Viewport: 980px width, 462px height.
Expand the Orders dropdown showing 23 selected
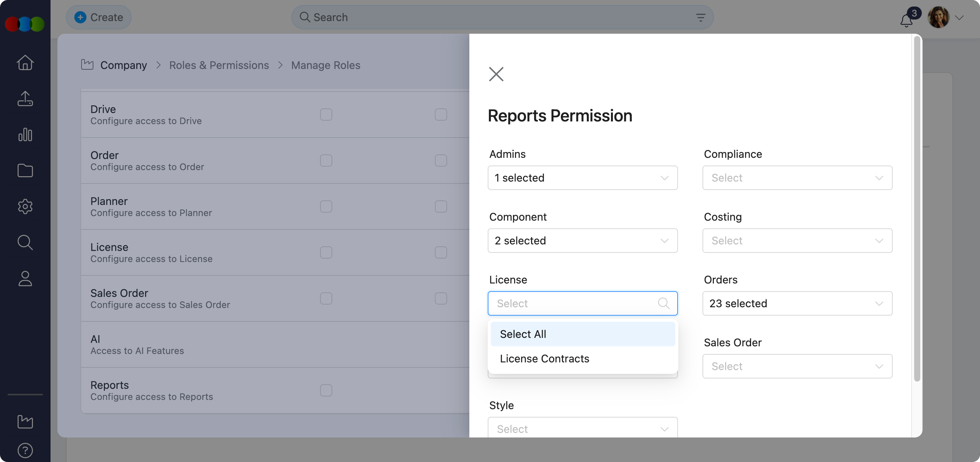pos(797,303)
